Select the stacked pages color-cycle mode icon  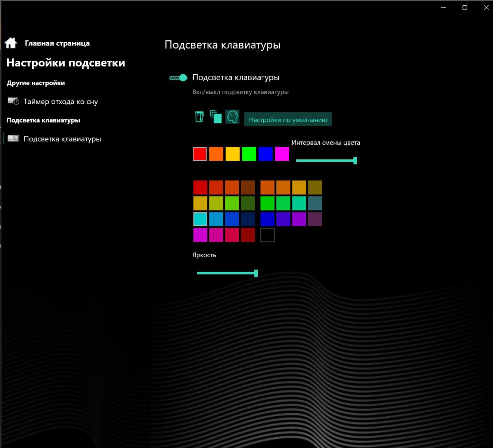pos(216,116)
